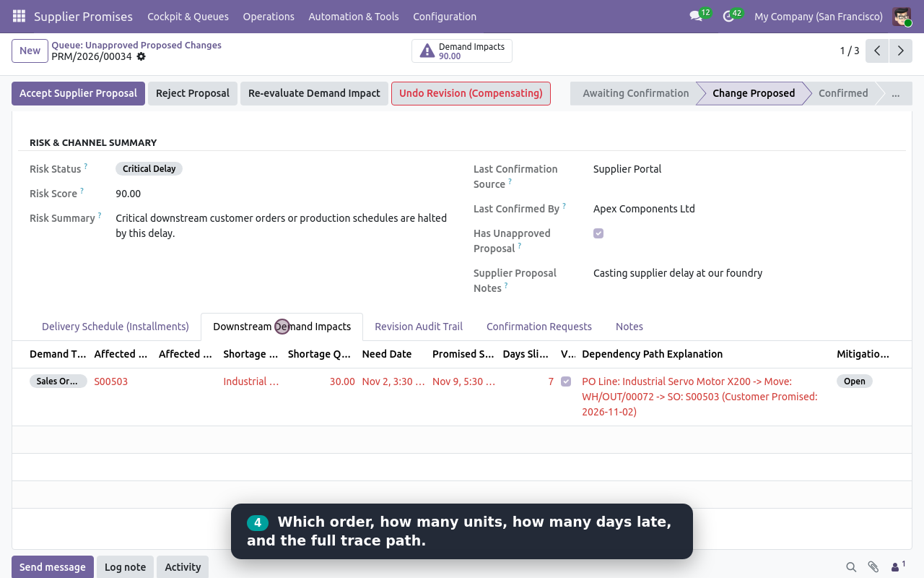924x578 pixels.
Task: Create a New record
Action: [30, 51]
